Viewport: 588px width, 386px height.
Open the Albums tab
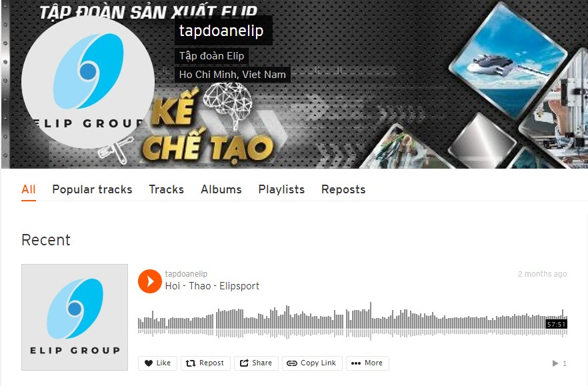pyautogui.click(x=221, y=189)
